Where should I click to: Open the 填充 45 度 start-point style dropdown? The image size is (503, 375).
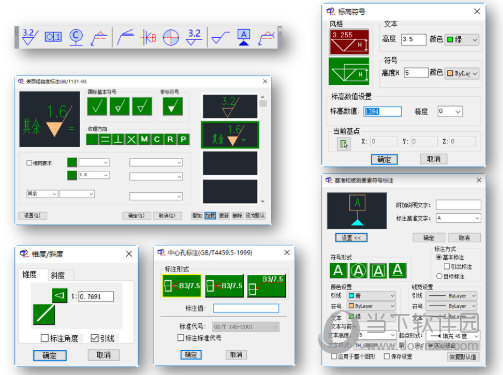[x=453, y=336]
